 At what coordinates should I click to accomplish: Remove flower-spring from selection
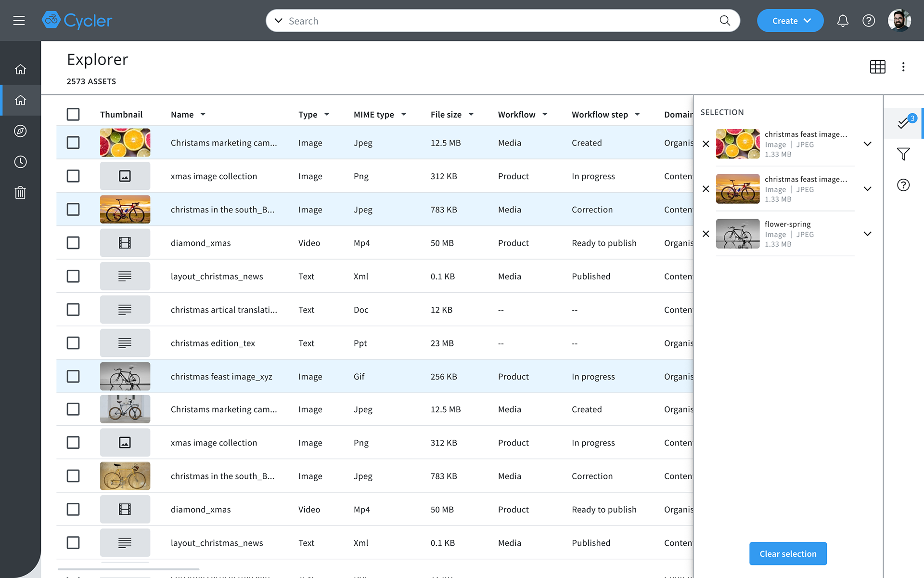point(706,234)
